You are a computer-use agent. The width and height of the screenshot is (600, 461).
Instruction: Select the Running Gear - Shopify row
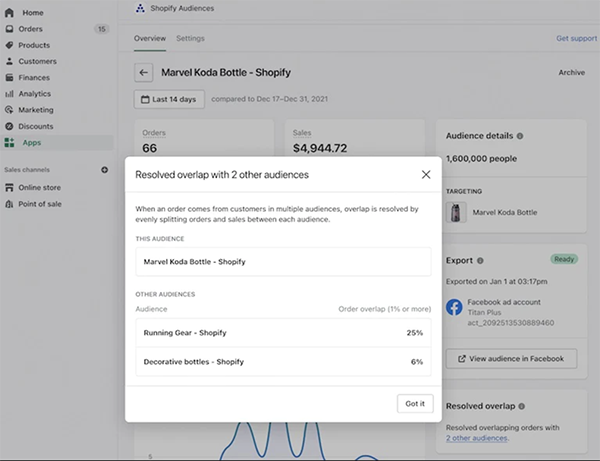(x=283, y=333)
